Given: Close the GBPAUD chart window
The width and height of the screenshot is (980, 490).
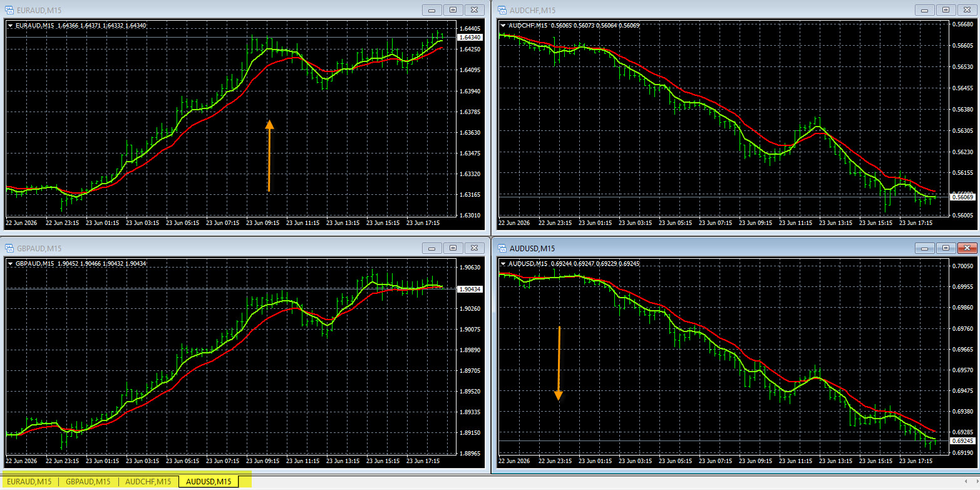Looking at the screenshot, I should [x=475, y=248].
